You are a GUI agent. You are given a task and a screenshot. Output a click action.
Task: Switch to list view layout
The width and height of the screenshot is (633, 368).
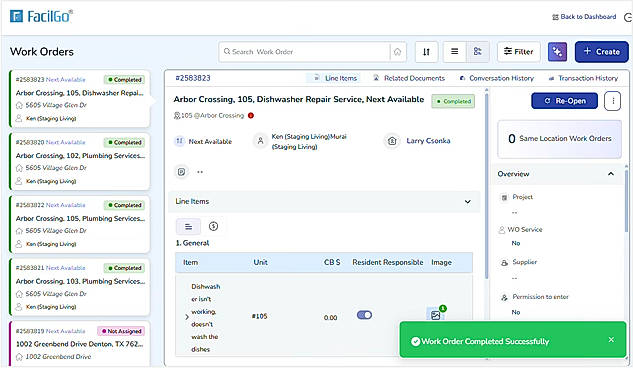click(455, 52)
